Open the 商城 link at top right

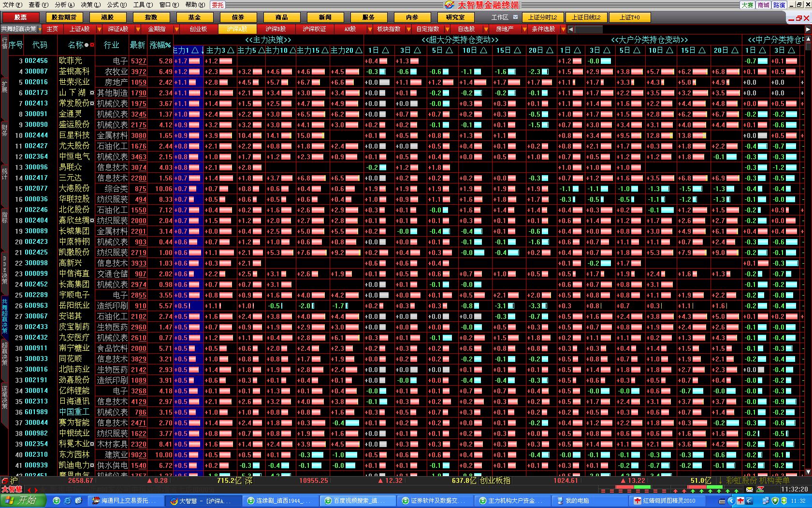point(764,5)
